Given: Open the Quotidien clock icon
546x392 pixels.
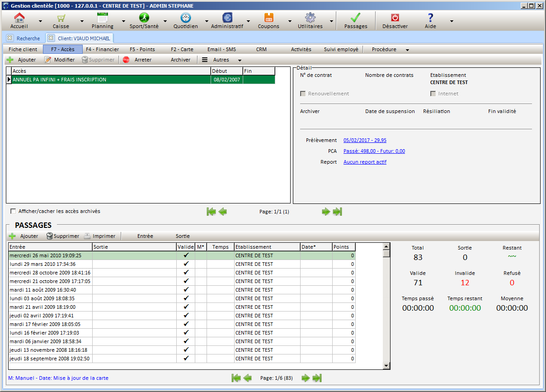Looking at the screenshot, I should pyautogui.click(x=186, y=18).
